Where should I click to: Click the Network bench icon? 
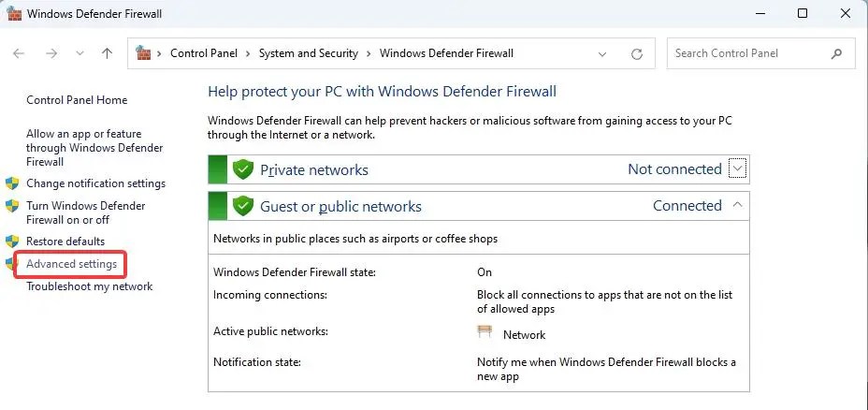point(485,332)
